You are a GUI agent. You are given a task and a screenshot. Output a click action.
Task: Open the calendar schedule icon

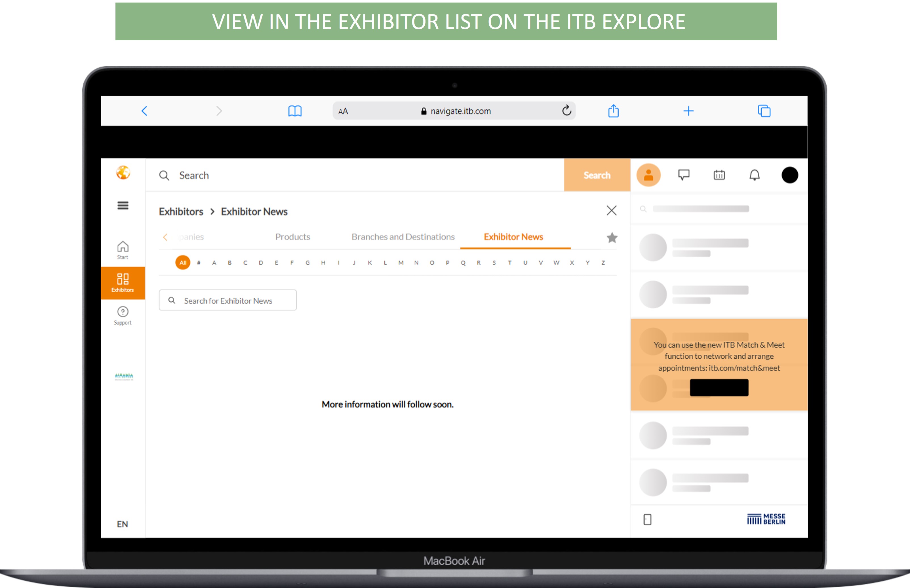click(x=719, y=175)
